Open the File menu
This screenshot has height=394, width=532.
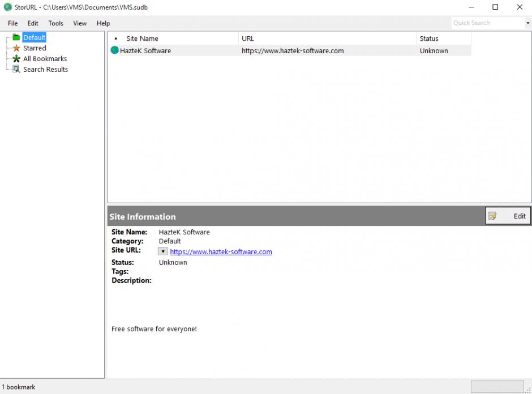(x=13, y=23)
